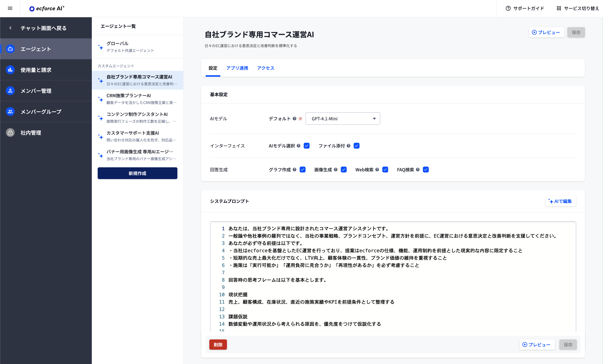Click the sparkle icon beside CRM施策プランナーAI
The width and height of the screenshot is (603, 364).
coord(101,99)
